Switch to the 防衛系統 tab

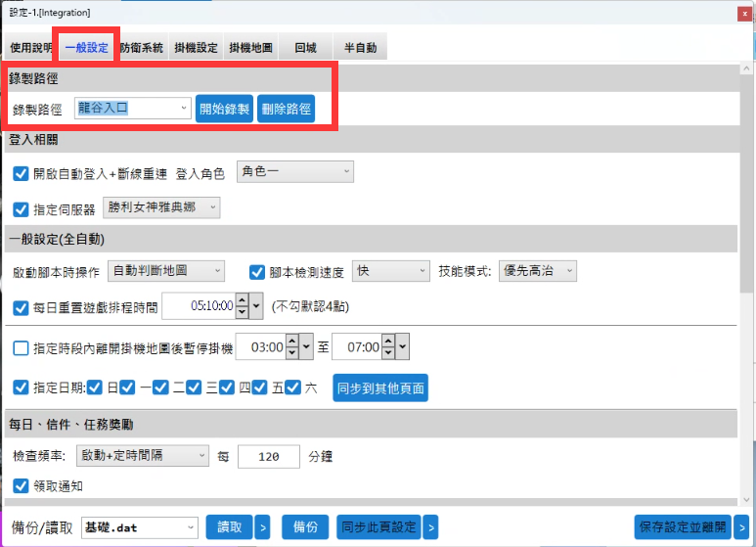tap(142, 47)
